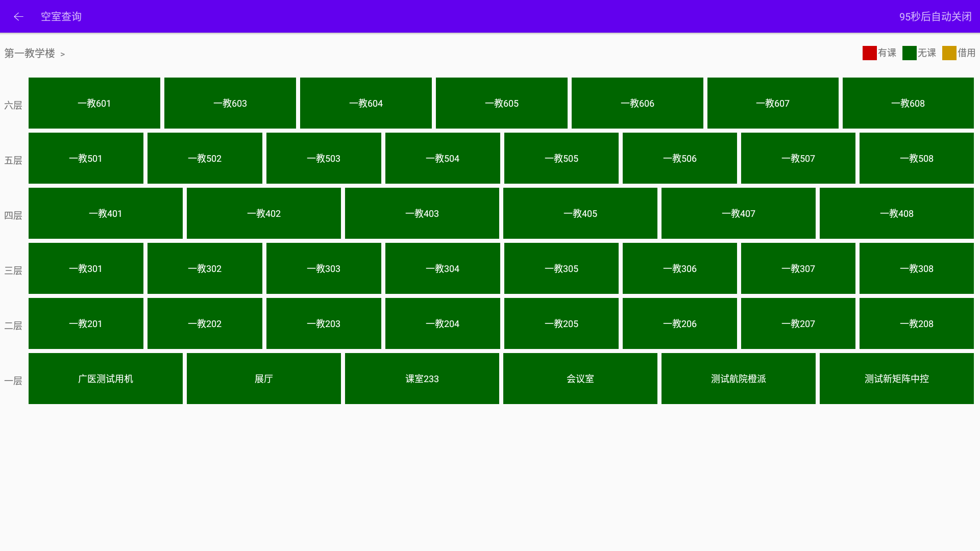
Task: Open room 一教408
Action: 897,213
